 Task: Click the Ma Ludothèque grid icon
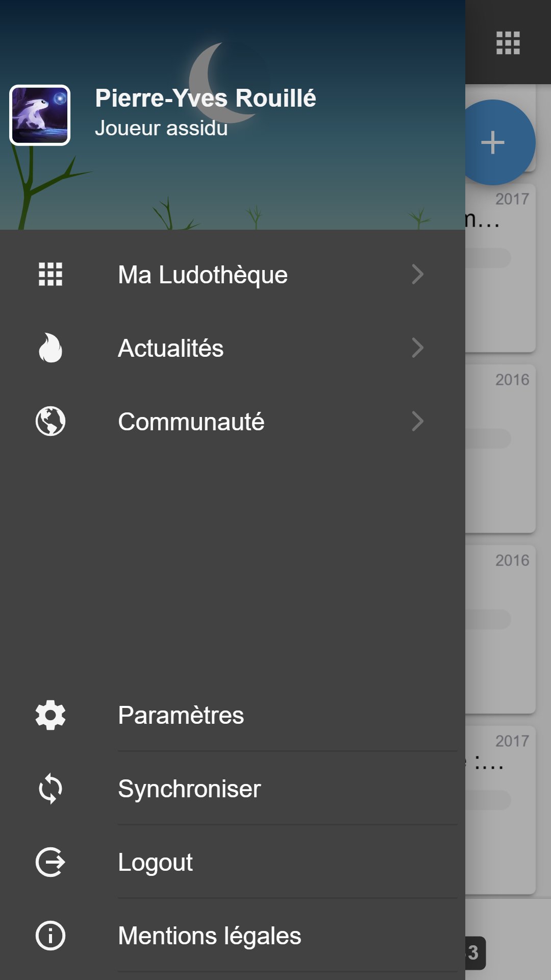click(51, 275)
